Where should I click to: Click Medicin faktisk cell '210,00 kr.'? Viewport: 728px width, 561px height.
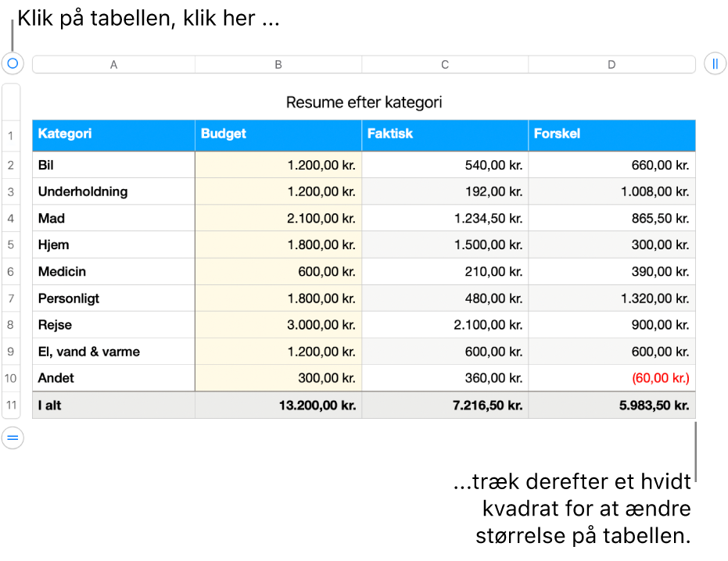[x=445, y=271]
